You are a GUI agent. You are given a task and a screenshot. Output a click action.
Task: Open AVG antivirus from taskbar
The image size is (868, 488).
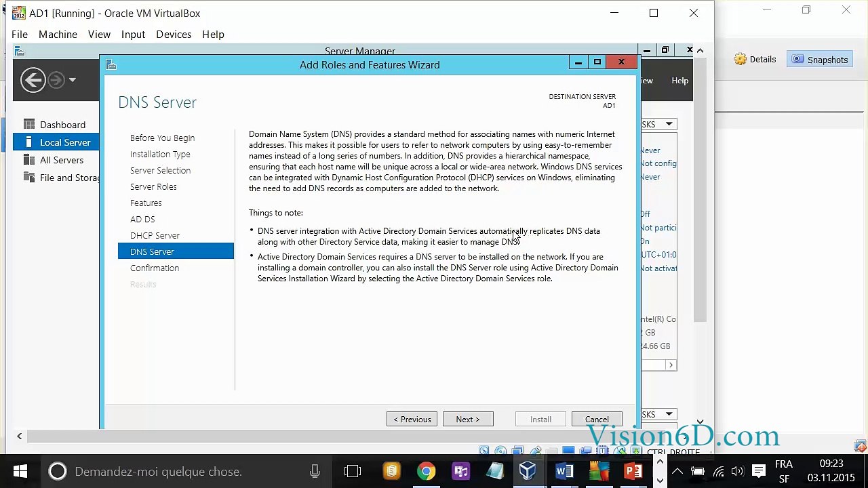point(599,472)
